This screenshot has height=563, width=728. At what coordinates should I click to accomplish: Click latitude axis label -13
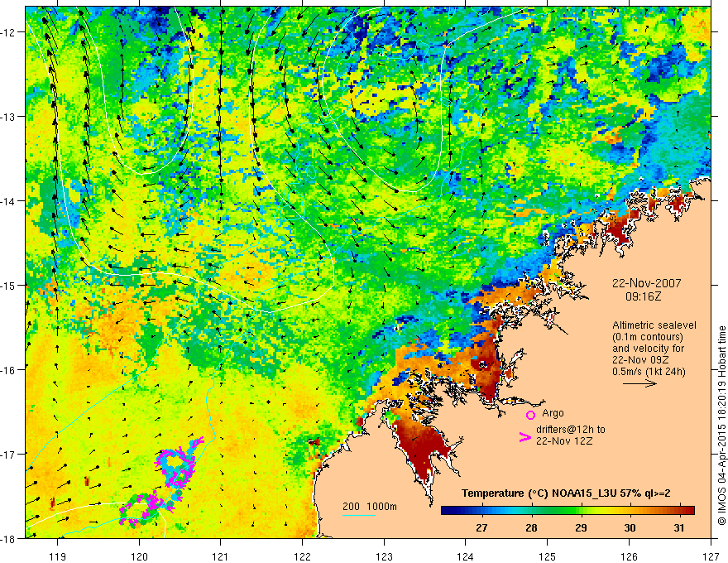[x=8, y=117]
